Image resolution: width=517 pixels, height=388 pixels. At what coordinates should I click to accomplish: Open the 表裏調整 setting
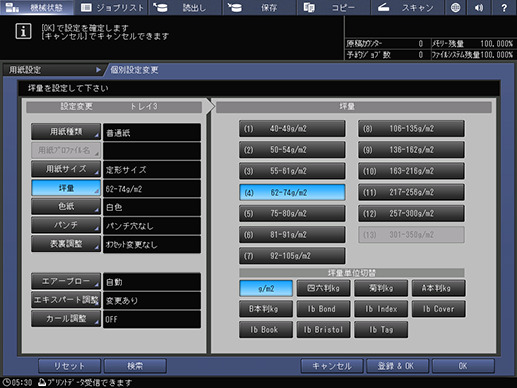pos(66,244)
